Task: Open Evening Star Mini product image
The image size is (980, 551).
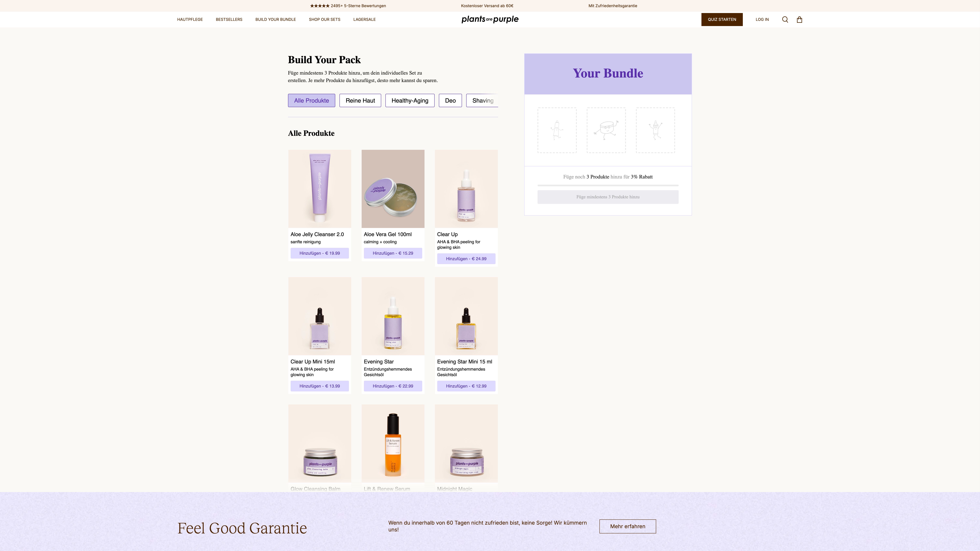Action: pyautogui.click(x=466, y=316)
